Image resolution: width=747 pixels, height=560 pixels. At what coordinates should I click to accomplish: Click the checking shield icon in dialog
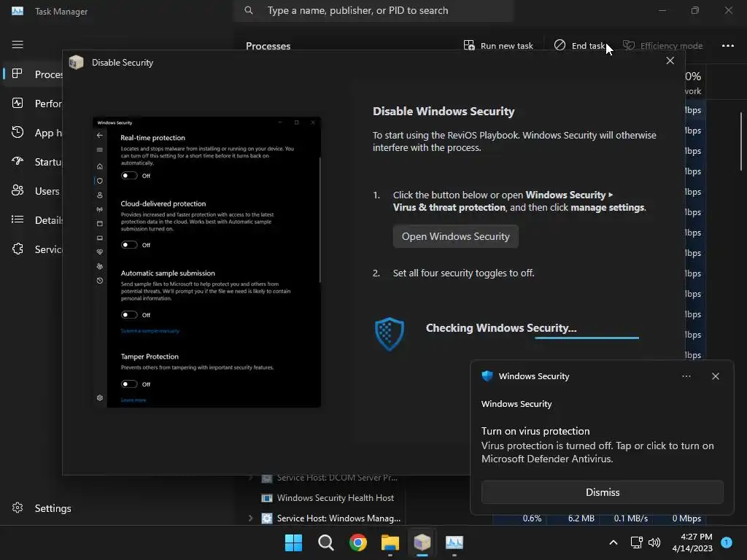(390, 334)
